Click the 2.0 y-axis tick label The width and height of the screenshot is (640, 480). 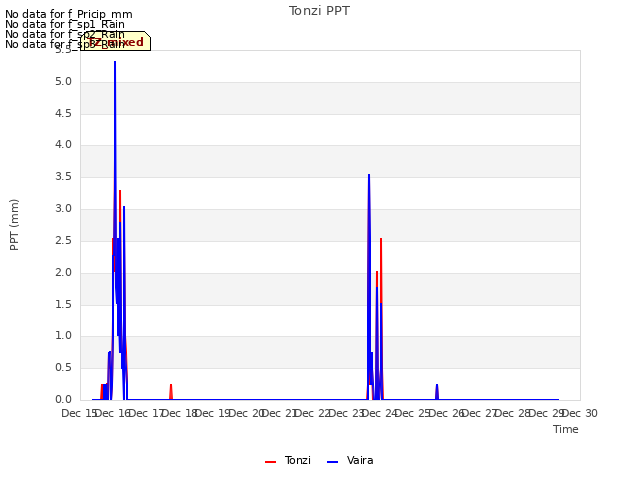63,273
